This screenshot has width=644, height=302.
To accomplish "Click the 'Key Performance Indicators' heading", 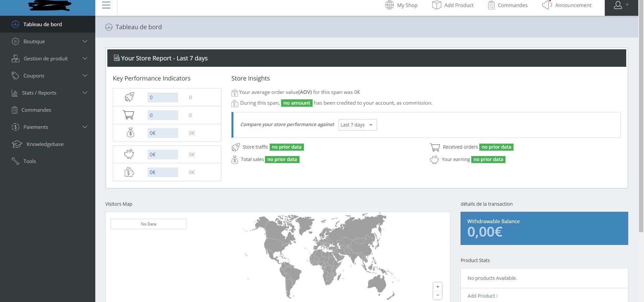I will coord(152,78).
